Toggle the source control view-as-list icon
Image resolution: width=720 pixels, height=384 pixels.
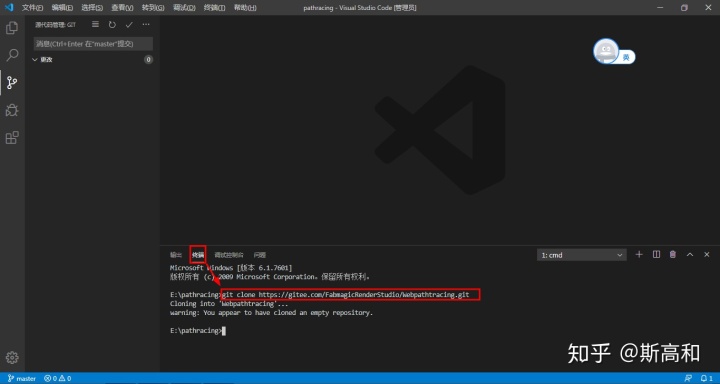click(x=96, y=24)
